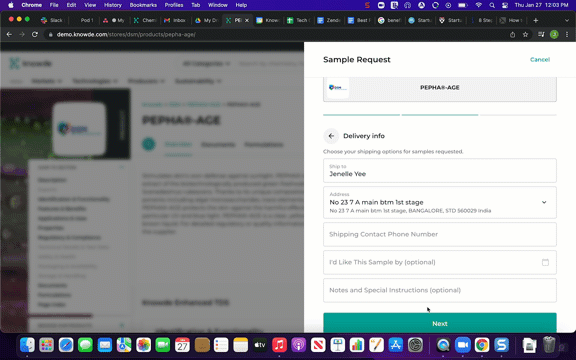Open the File menu
The height and width of the screenshot is (360, 576).
point(54,5)
